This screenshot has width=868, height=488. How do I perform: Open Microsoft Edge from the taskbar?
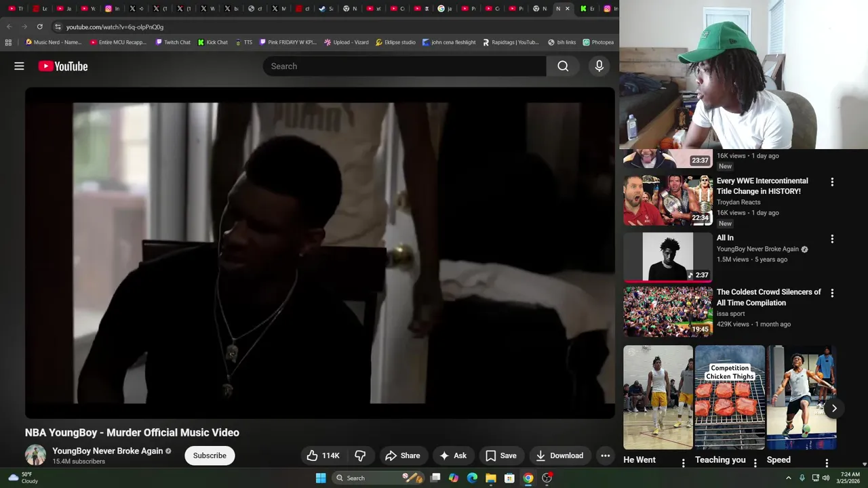(x=473, y=478)
